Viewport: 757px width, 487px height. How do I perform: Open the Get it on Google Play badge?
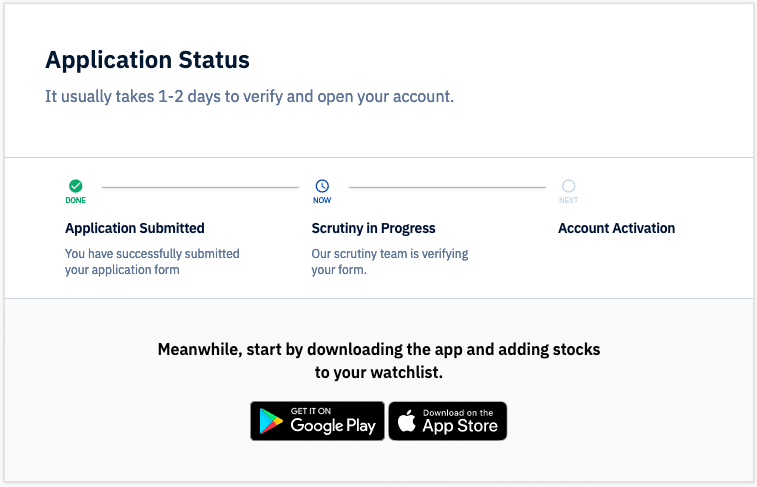coord(317,421)
